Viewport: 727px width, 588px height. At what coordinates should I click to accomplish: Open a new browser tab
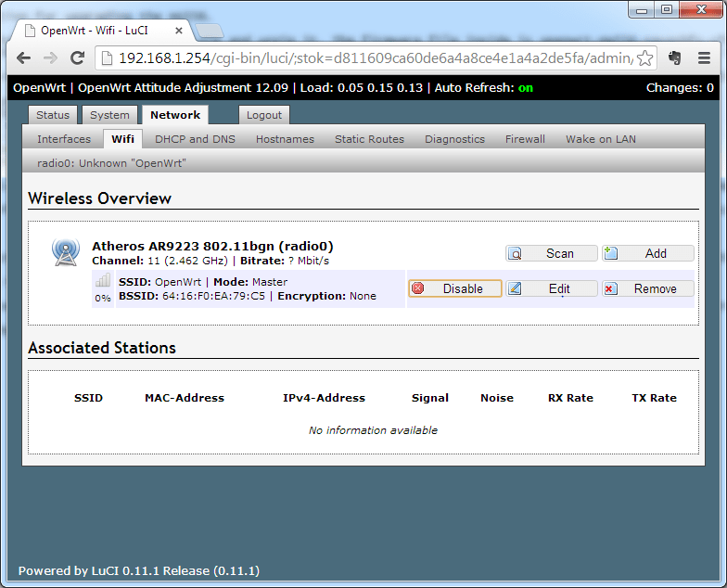pos(210,31)
